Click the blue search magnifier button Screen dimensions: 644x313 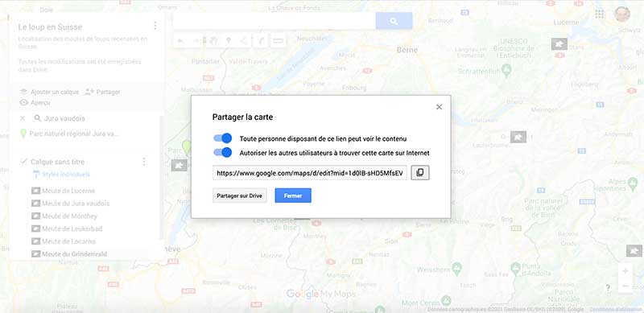[x=394, y=21]
